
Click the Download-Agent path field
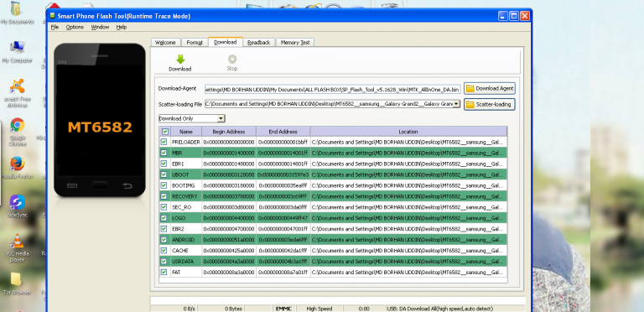(333, 89)
